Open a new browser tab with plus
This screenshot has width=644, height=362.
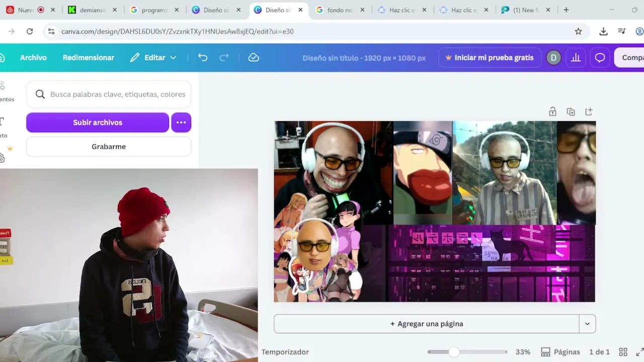pyautogui.click(x=566, y=10)
